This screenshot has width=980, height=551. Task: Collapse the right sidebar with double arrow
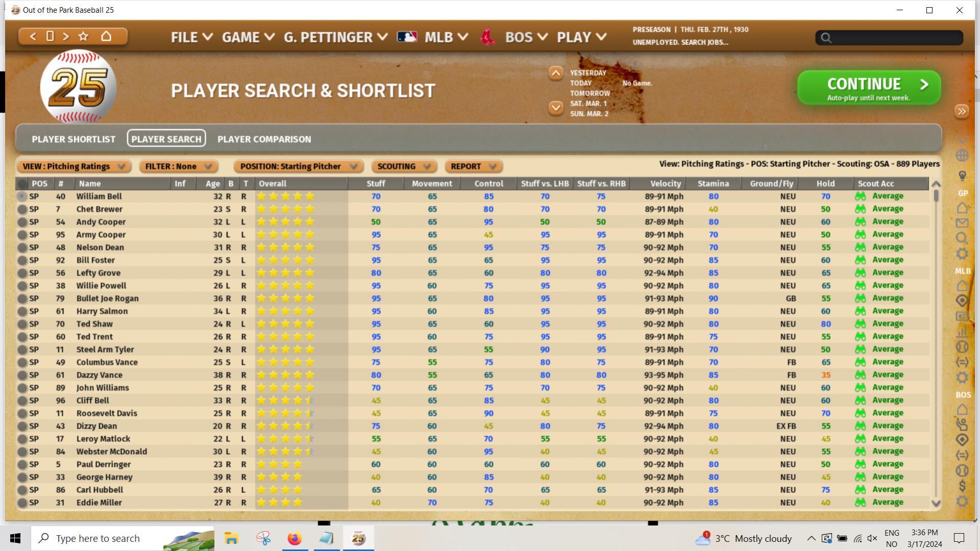pos(962,111)
